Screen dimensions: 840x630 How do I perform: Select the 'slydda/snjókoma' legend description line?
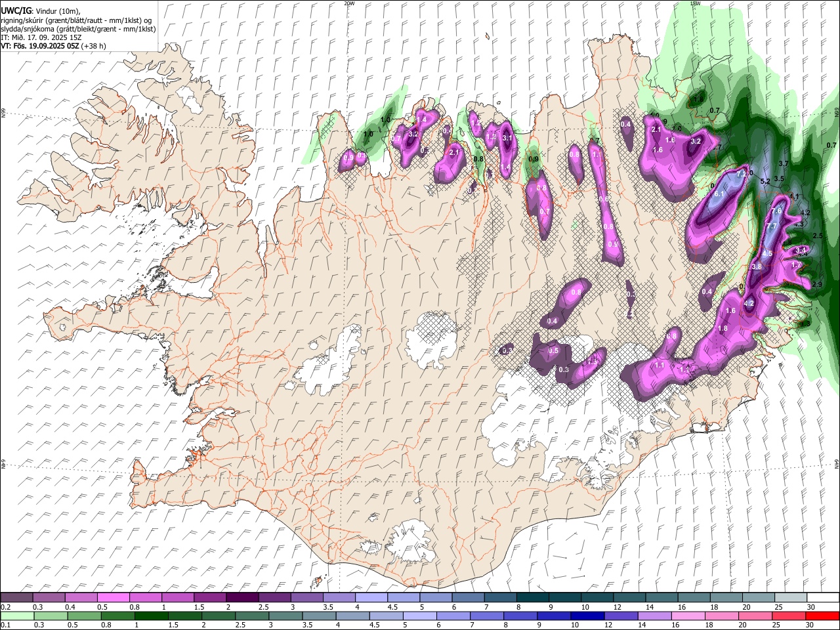pos(78,29)
